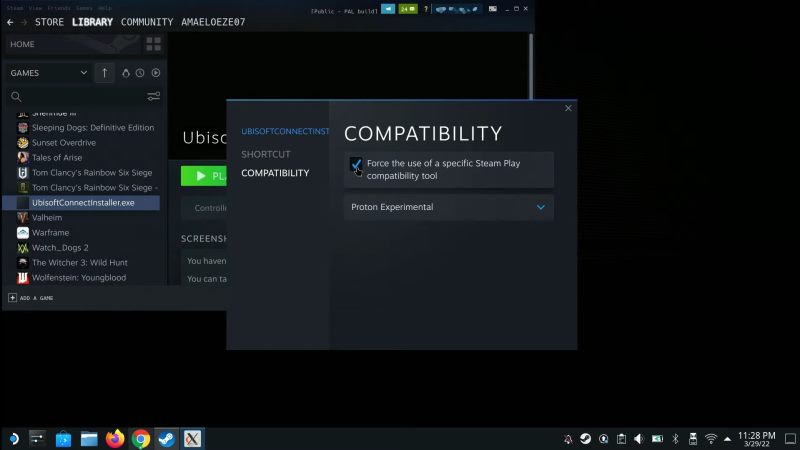800x450 pixels.
Task: Open the clipboard tray icon
Action: coord(621,439)
